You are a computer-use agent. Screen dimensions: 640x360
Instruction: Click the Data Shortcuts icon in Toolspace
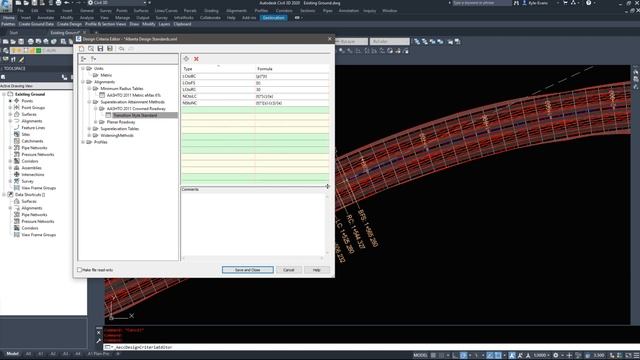pos(10,194)
